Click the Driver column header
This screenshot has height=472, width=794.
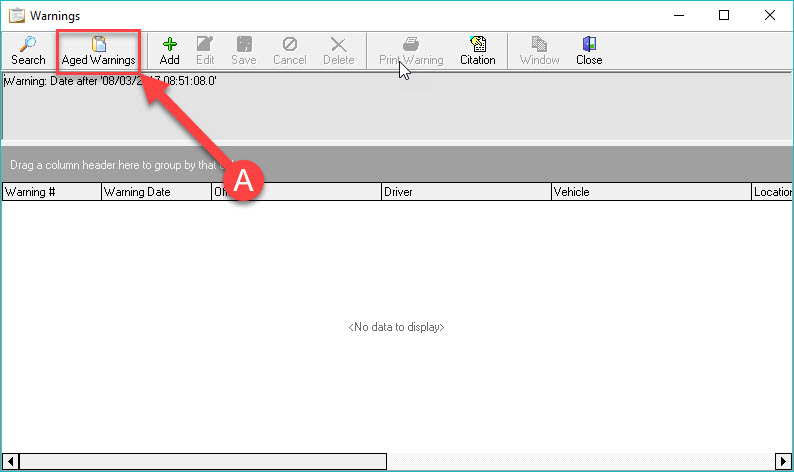pyautogui.click(x=465, y=192)
